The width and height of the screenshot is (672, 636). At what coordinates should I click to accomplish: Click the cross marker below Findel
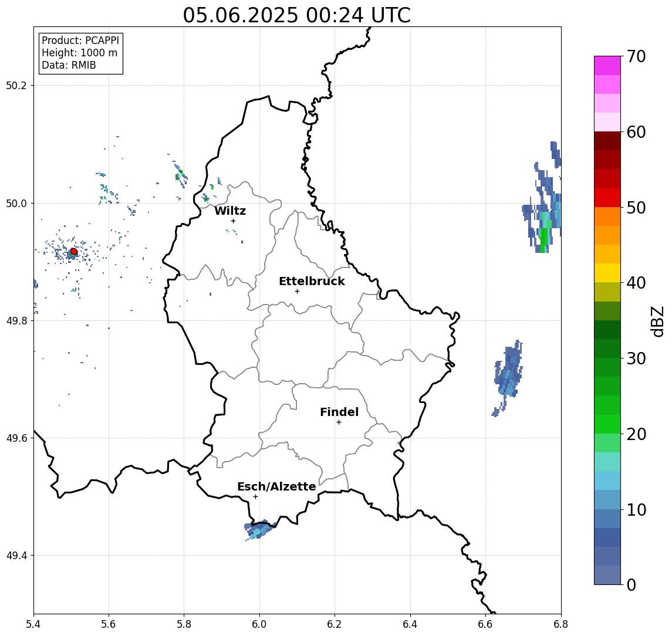(x=339, y=422)
